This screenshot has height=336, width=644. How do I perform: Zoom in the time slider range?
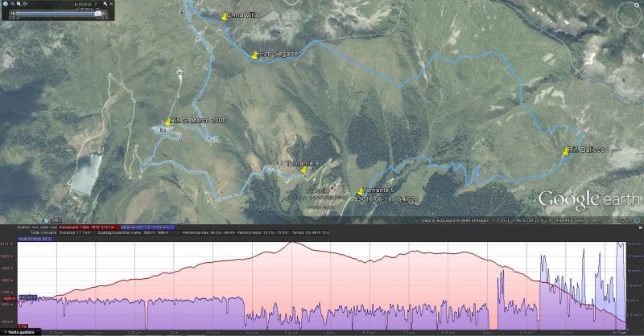coord(19,4)
